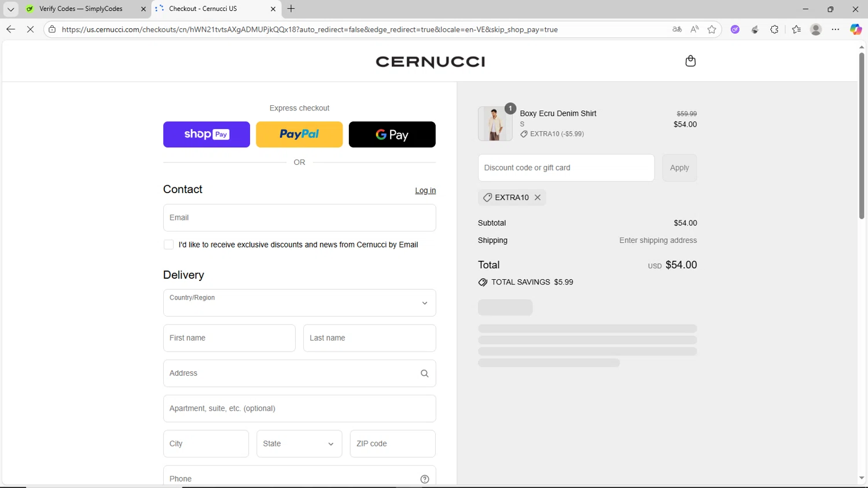Click the discount tag icon beside TOTAL SAVINGS
Image resolution: width=868 pixels, height=488 pixels.
tap(483, 282)
